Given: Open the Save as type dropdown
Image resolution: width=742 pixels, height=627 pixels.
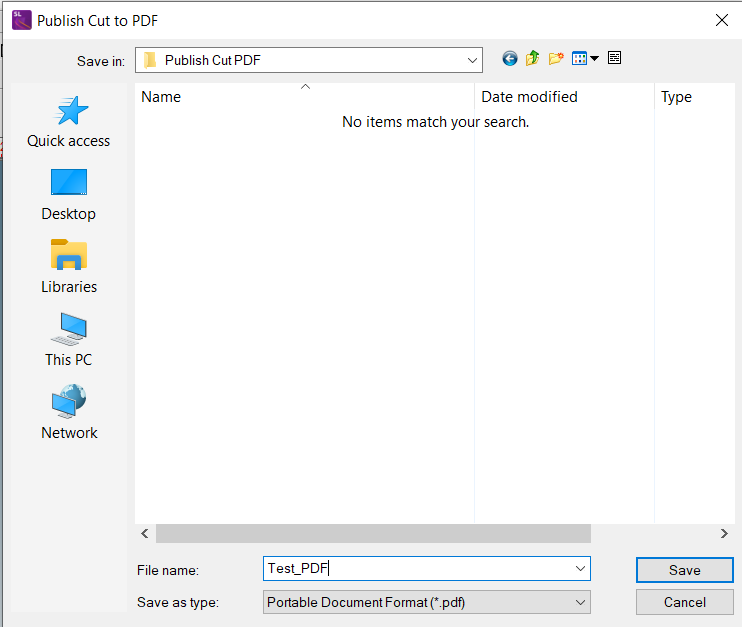Looking at the screenshot, I should (580, 602).
